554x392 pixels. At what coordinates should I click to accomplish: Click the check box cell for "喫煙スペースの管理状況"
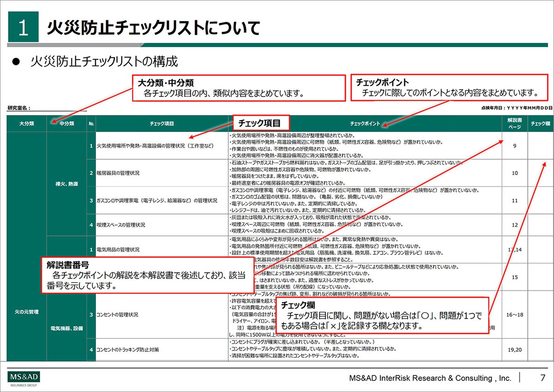[540, 225]
